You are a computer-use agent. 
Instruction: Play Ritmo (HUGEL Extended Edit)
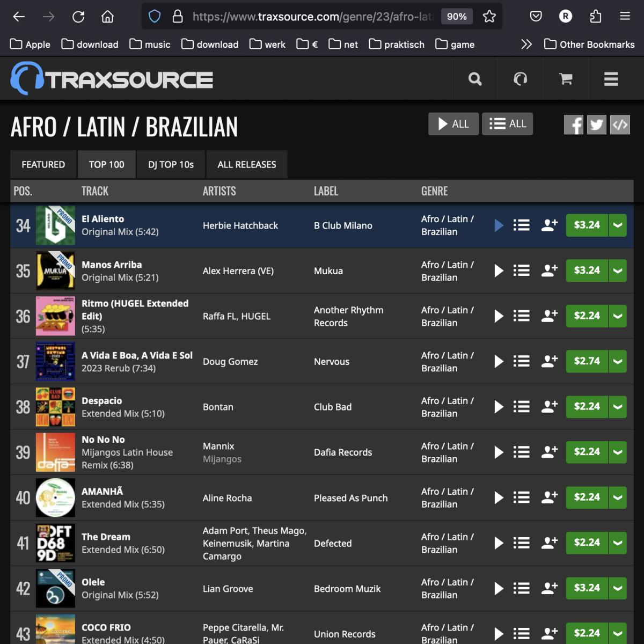click(499, 316)
